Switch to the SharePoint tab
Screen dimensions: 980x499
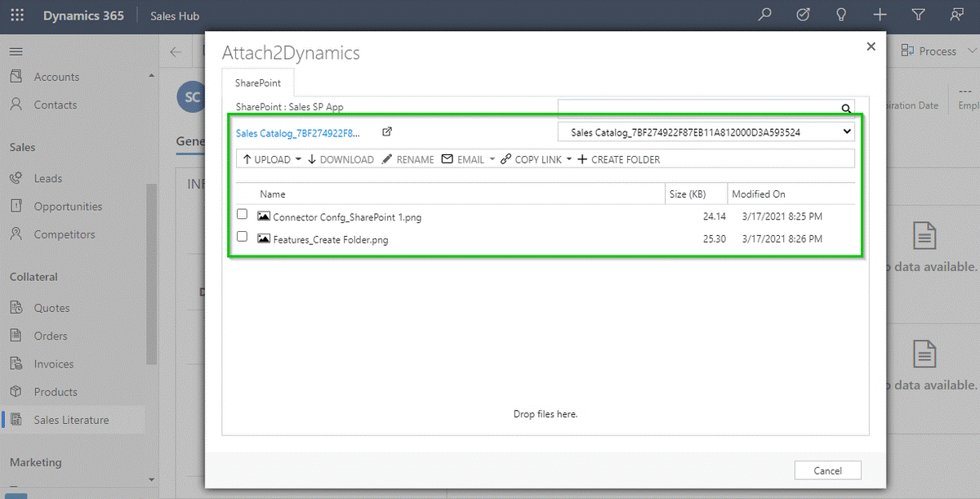258,82
